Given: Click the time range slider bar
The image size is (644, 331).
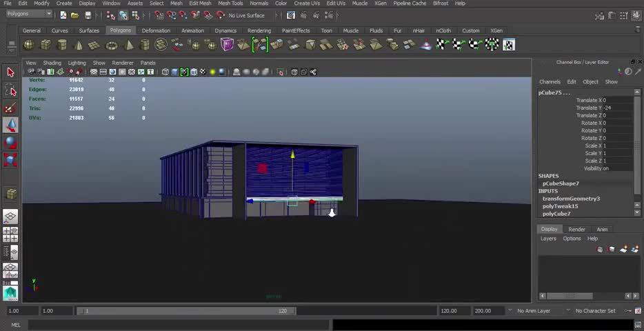Looking at the screenshot, I should pyautogui.click(x=186, y=311).
